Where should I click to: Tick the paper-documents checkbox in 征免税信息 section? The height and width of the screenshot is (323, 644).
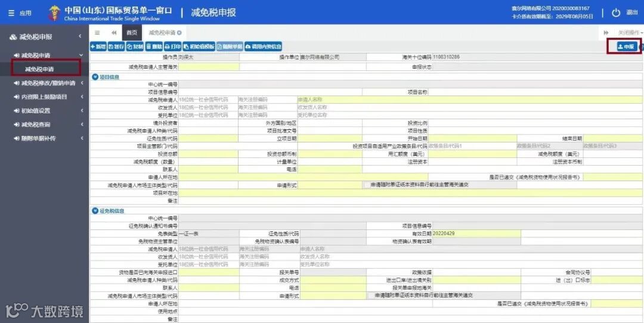point(370,296)
